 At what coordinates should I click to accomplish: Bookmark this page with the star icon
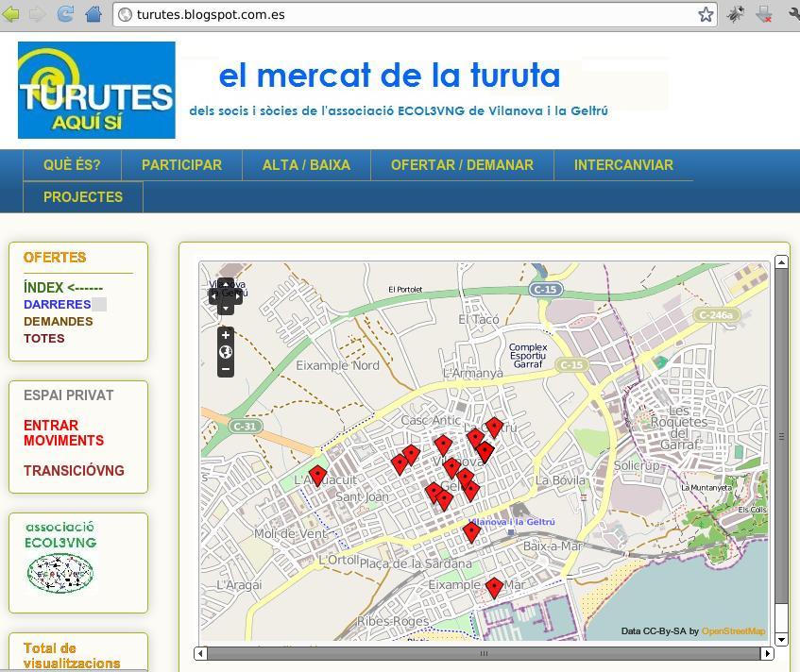click(x=705, y=14)
